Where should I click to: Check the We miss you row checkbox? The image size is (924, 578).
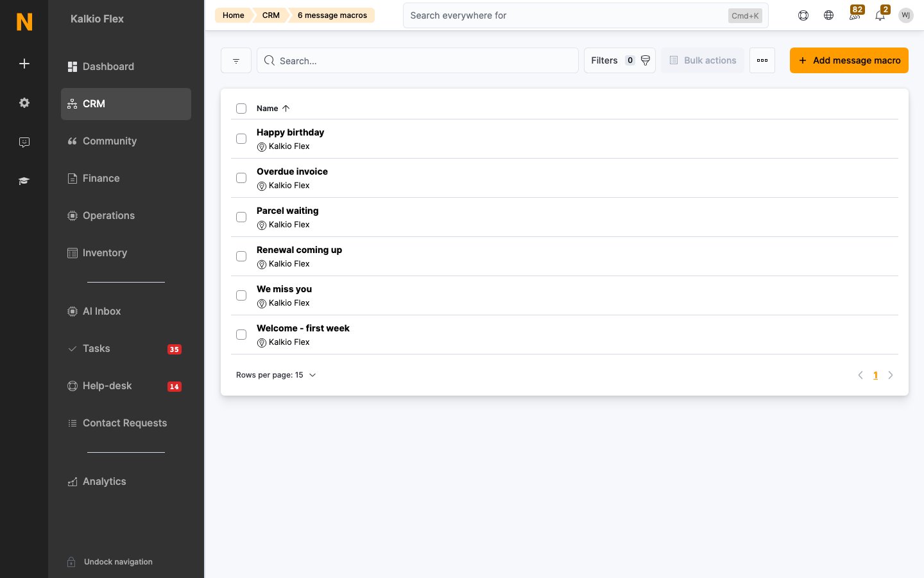[241, 295]
